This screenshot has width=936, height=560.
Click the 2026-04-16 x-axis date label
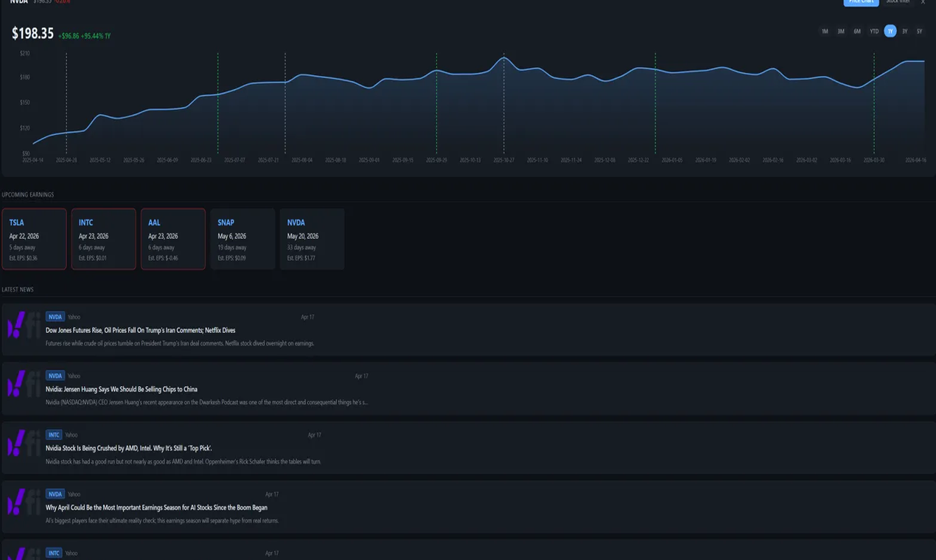tap(915, 160)
